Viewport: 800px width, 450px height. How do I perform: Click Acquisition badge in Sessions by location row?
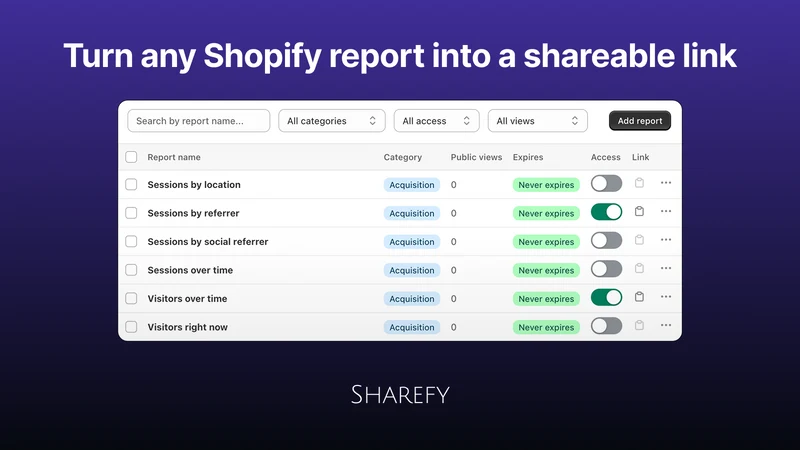pos(412,185)
